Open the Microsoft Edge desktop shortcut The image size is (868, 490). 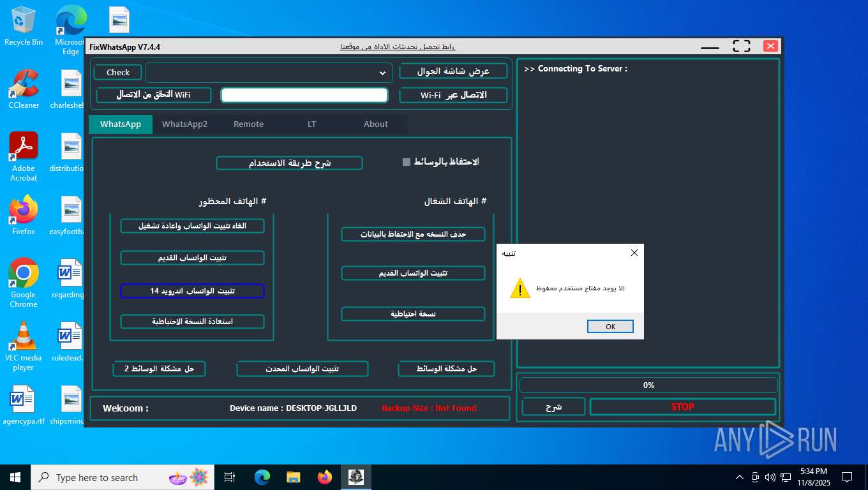[70, 30]
